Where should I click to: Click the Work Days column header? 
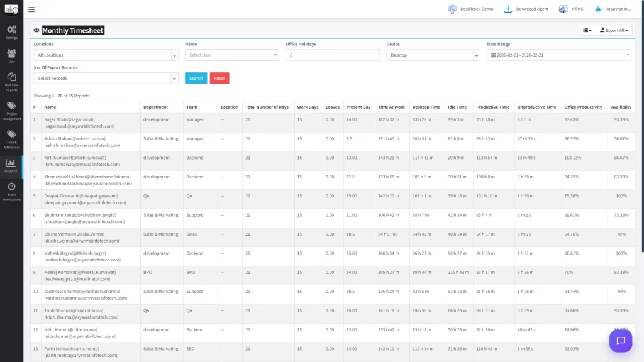coord(308,107)
